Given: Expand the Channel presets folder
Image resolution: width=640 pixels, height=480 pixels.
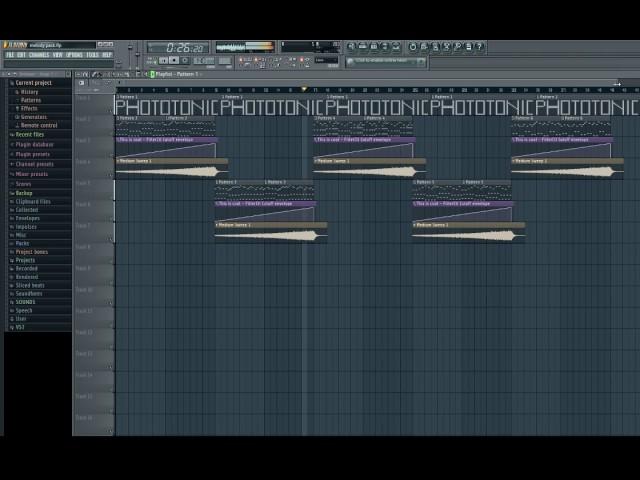Looking at the screenshot, I should pos(34,164).
